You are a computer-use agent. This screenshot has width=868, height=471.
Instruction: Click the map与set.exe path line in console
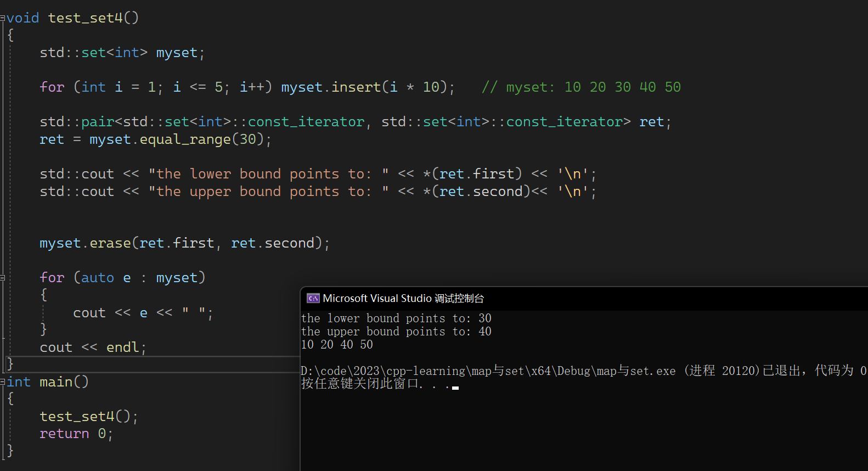[584, 371]
